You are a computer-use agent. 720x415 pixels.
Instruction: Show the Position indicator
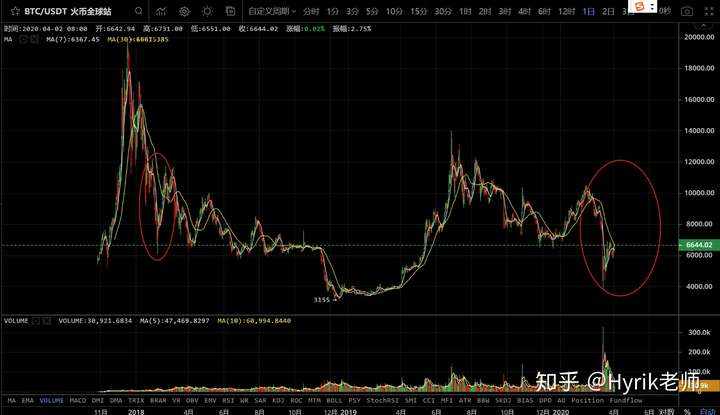coord(587,400)
